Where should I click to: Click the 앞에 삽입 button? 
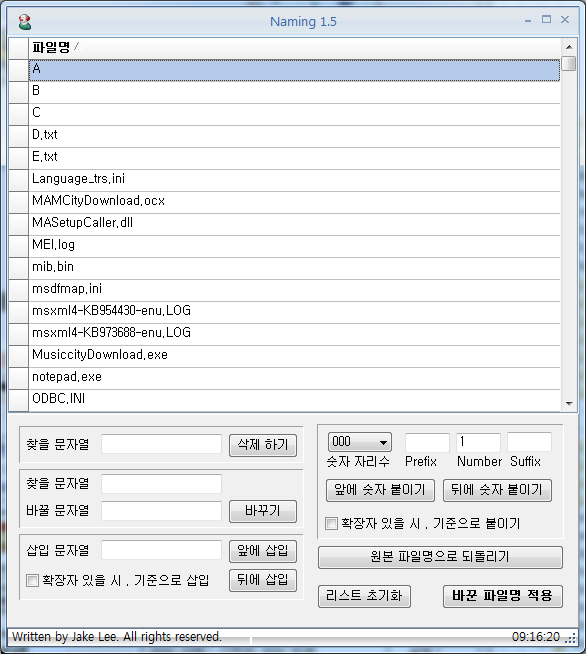coord(263,551)
